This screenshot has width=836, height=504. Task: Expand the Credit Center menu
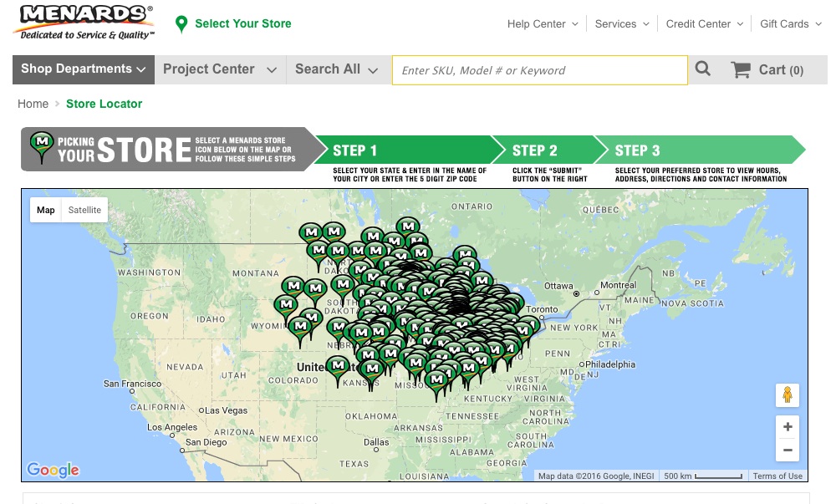coord(704,24)
